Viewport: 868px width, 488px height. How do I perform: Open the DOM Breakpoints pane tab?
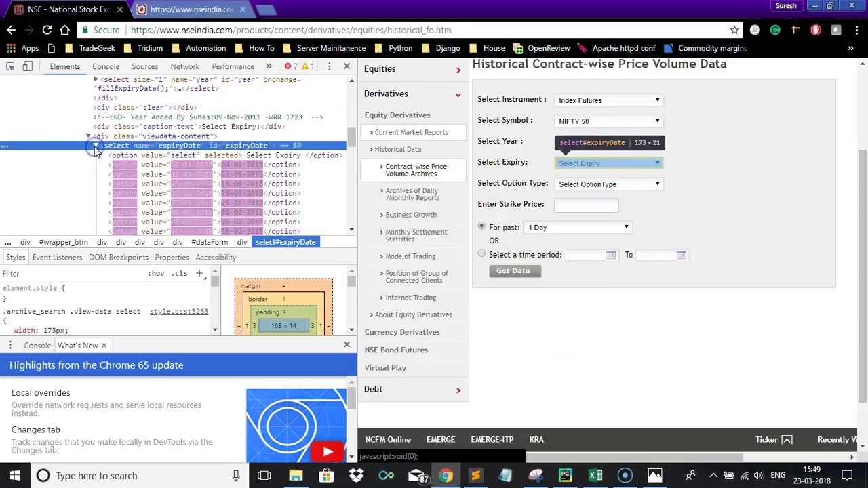pyautogui.click(x=119, y=257)
